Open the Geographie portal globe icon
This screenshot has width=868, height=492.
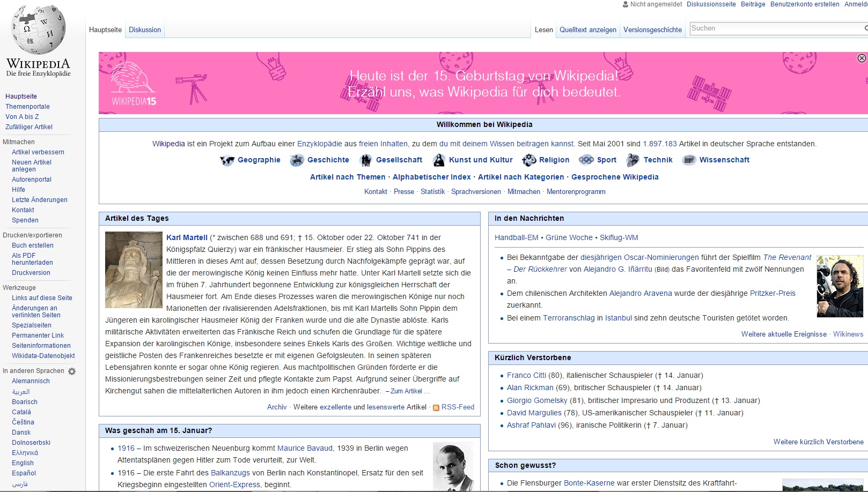click(227, 160)
